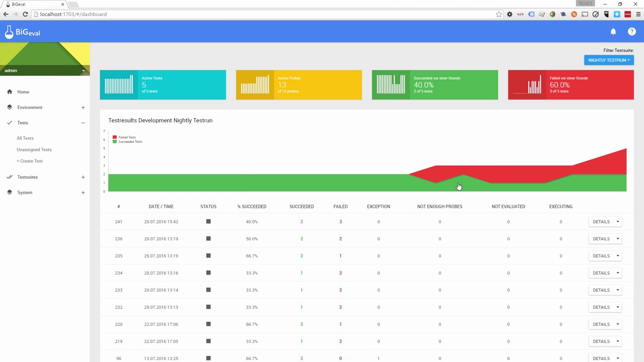Click browser back arrow
Screen dimensions: 644x362
(x=6, y=14)
